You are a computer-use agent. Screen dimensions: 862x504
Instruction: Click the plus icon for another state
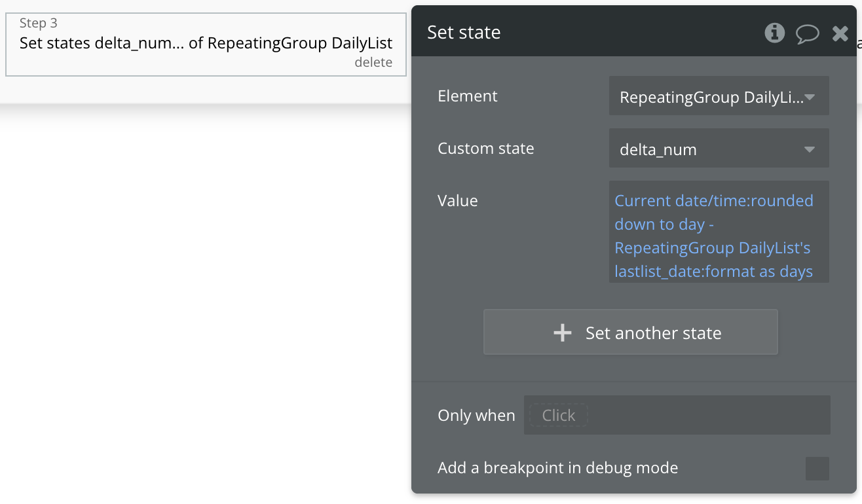[x=562, y=333]
